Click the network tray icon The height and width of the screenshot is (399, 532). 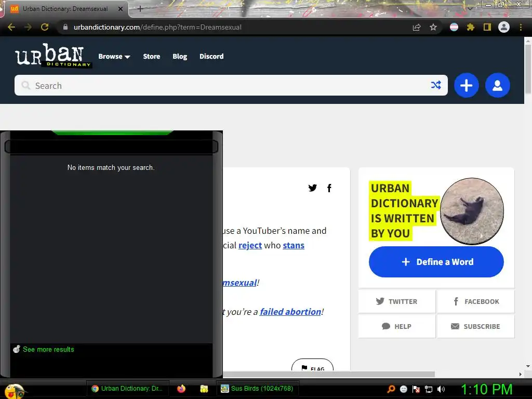pos(429,390)
